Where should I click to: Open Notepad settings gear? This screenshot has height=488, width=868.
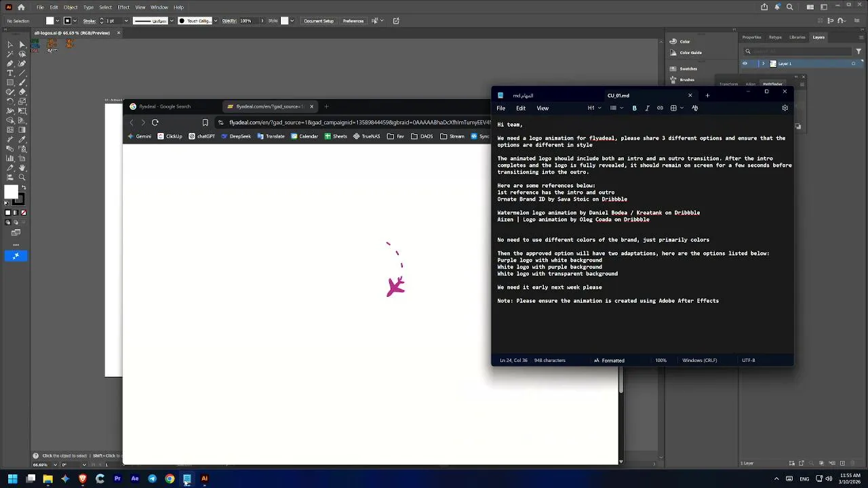click(785, 108)
